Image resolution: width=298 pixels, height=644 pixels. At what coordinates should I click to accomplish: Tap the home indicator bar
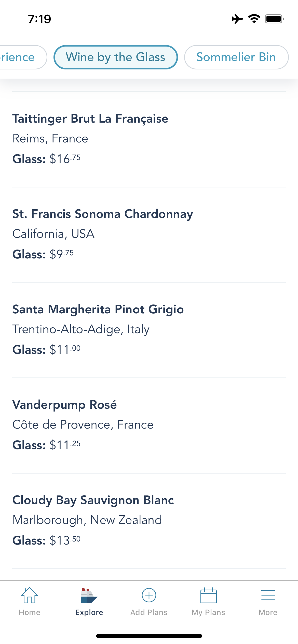(x=149, y=636)
